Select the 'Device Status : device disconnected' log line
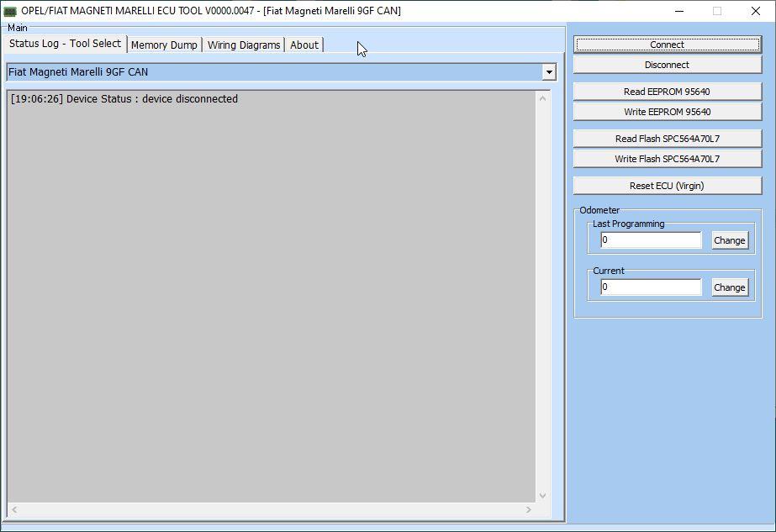 [124, 99]
